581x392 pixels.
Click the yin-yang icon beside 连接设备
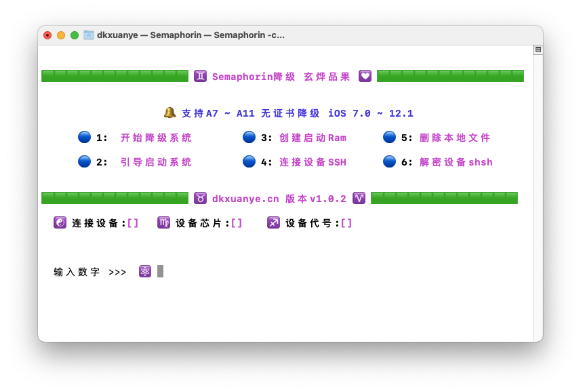pyautogui.click(x=60, y=222)
